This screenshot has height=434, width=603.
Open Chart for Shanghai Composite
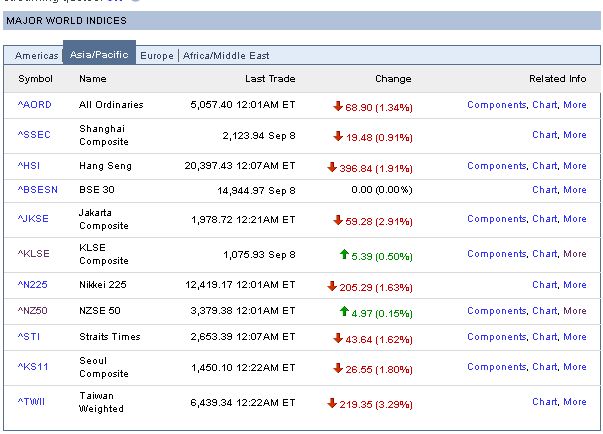coord(544,135)
